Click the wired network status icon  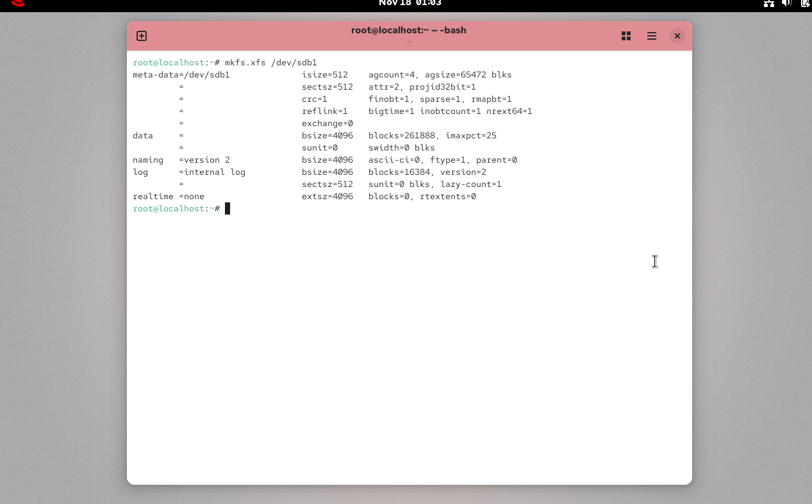coord(769,3)
